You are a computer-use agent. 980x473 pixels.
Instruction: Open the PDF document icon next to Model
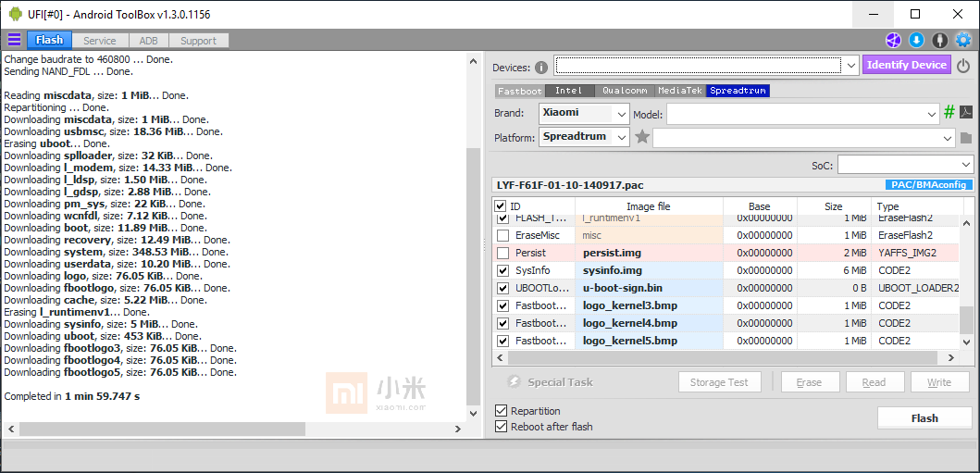966,113
